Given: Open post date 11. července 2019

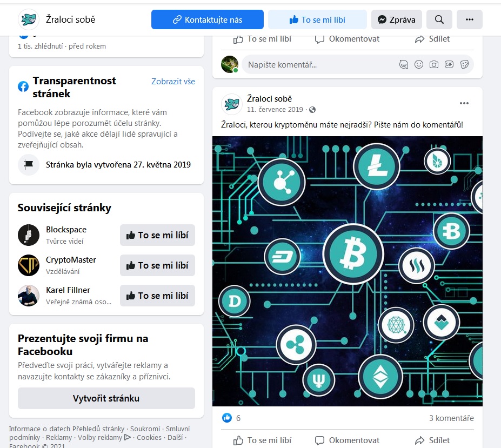Looking at the screenshot, I should (x=275, y=110).
